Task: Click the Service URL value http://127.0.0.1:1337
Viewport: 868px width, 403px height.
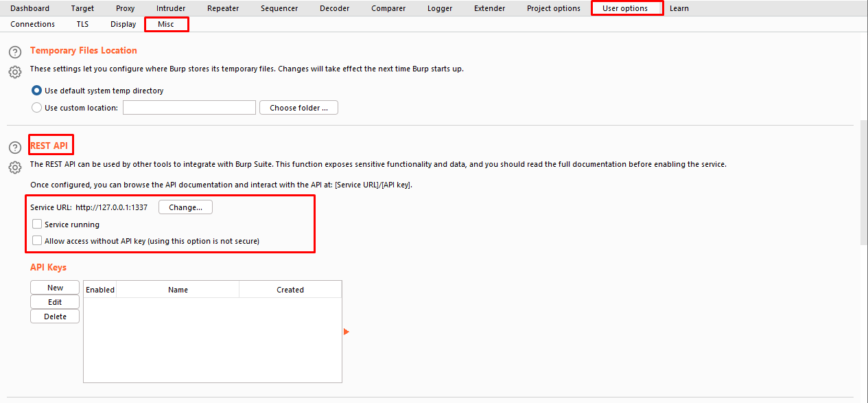Action: (111, 207)
